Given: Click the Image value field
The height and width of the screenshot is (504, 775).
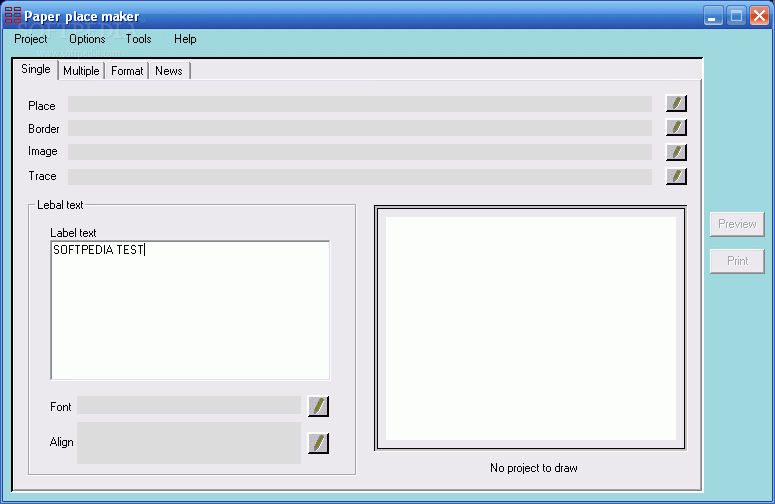Looking at the screenshot, I should coord(360,152).
